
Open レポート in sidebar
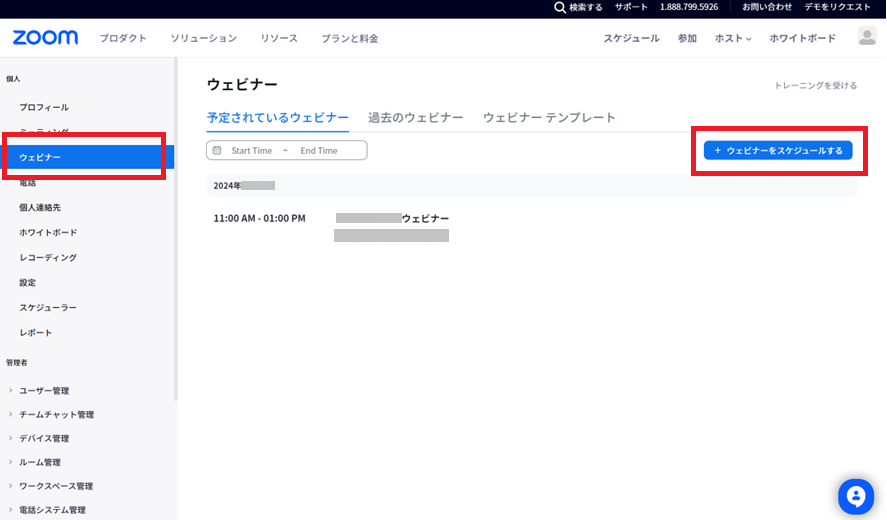[x=36, y=332]
